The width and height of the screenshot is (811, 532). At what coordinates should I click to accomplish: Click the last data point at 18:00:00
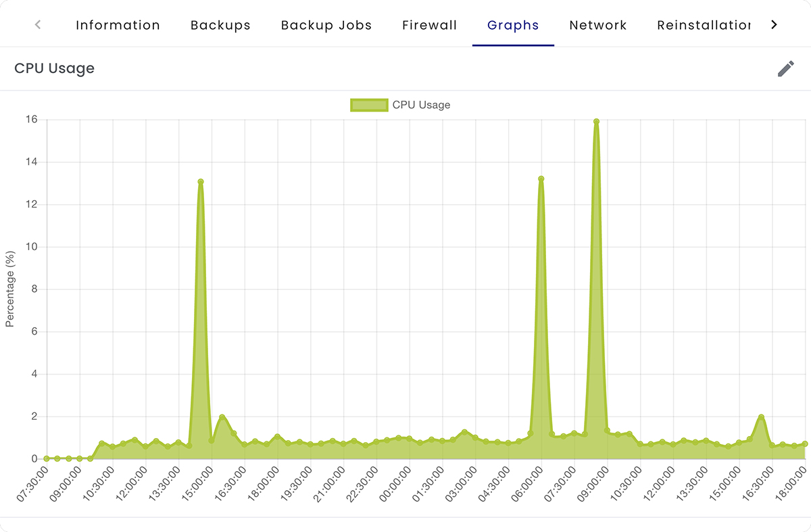pos(805,443)
